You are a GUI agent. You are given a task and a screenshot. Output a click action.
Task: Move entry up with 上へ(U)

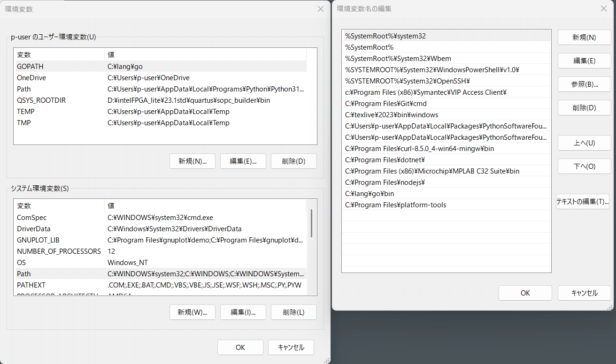click(x=584, y=143)
